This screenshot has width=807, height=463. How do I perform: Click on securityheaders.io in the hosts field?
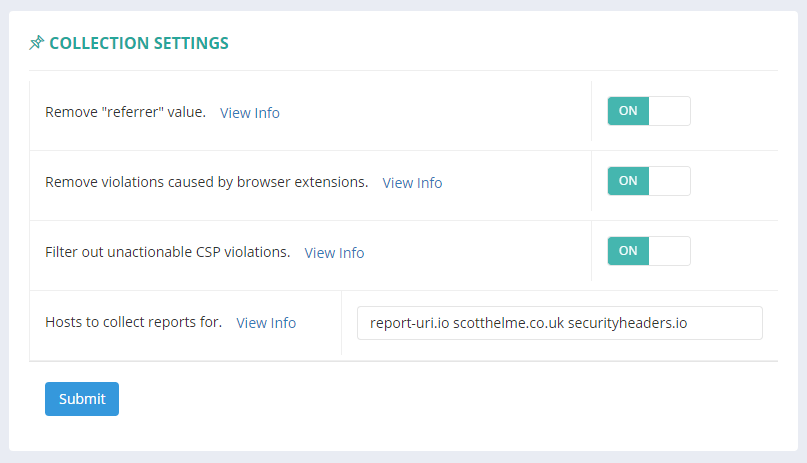[x=627, y=323]
